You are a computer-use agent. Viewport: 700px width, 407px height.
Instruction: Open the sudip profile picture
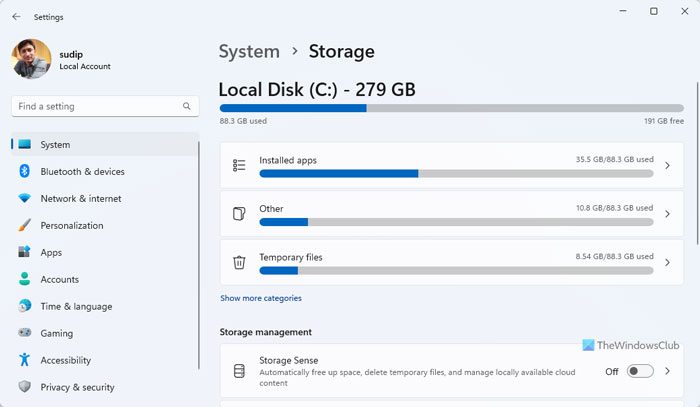click(31, 59)
